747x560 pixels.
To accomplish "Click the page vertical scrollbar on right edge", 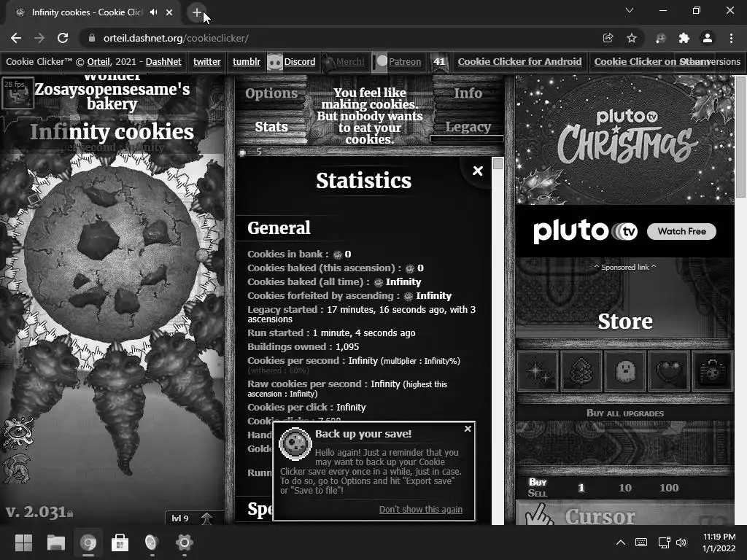I will [741, 138].
